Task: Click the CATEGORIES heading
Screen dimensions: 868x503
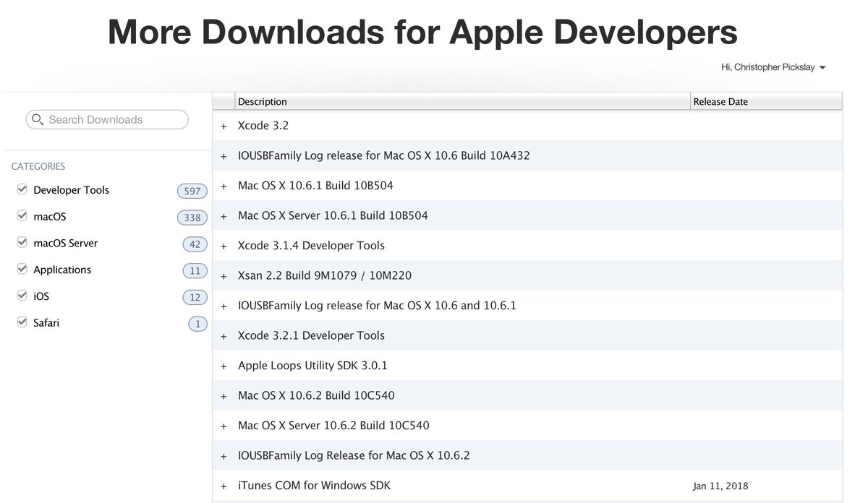Action: [38, 166]
